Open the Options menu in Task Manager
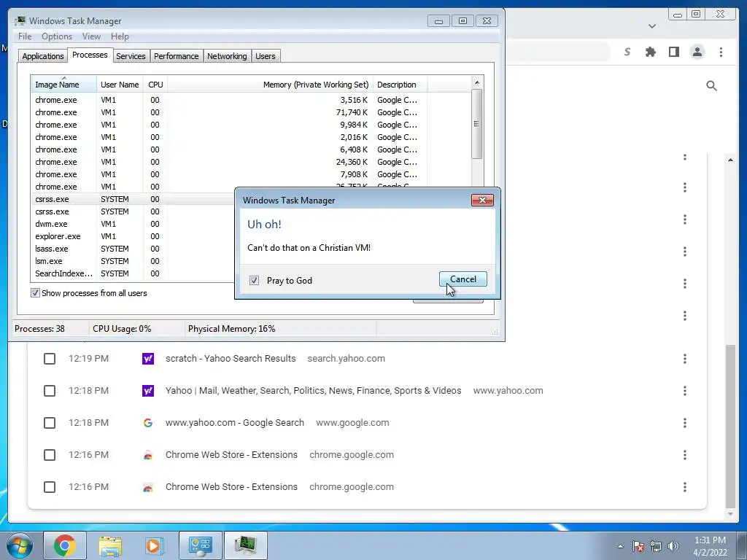The height and width of the screenshot is (560, 747). [x=57, y=36]
